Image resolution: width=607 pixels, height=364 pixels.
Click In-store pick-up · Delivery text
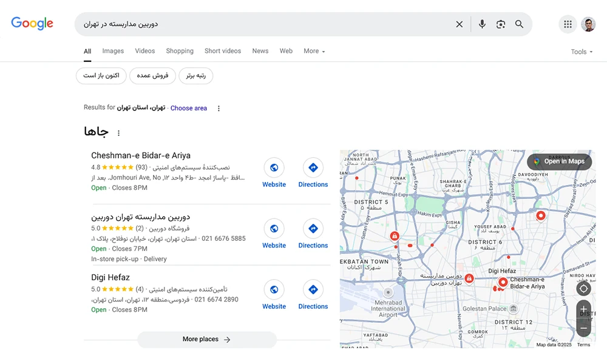129,259
